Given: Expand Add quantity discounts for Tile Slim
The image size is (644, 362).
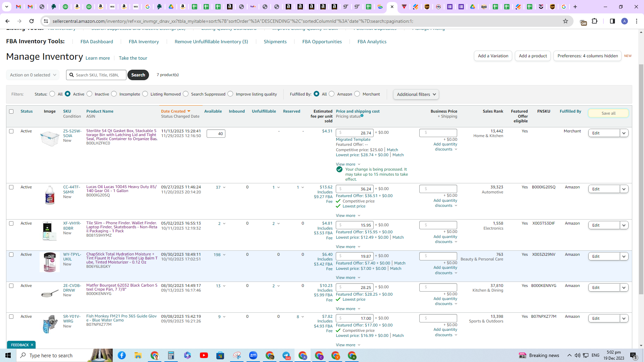Looking at the screenshot, I should click(445, 239).
